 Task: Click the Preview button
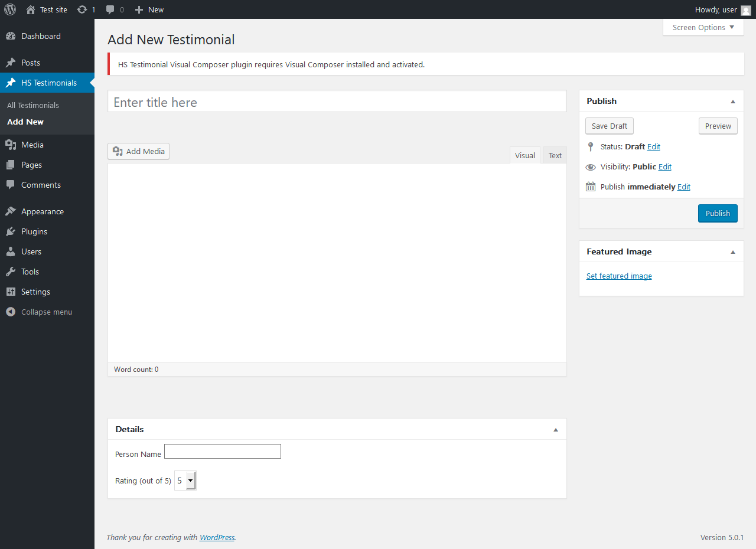pyautogui.click(x=718, y=126)
